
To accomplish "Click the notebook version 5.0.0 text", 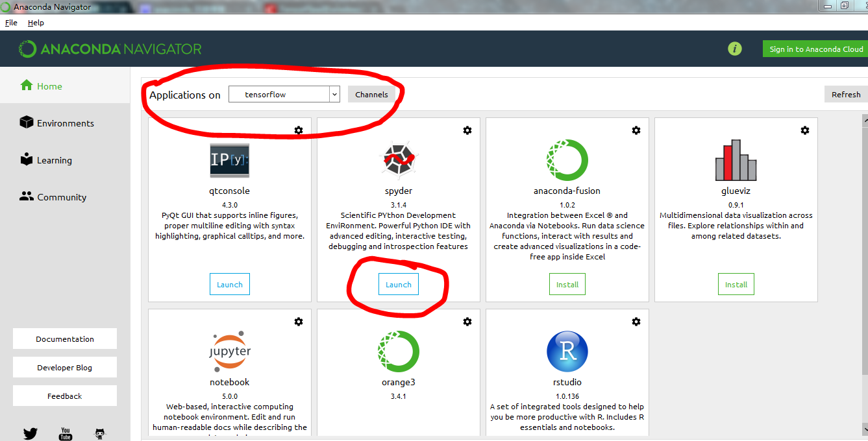I will pos(230,396).
